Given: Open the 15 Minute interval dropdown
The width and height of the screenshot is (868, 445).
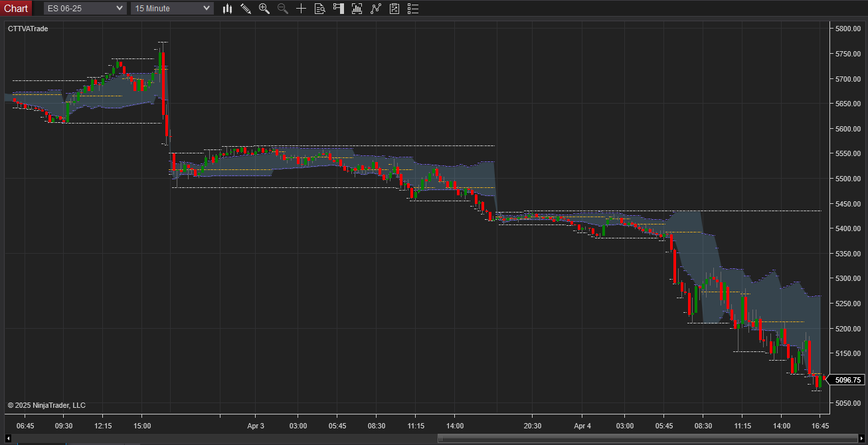Looking at the screenshot, I should point(172,8).
